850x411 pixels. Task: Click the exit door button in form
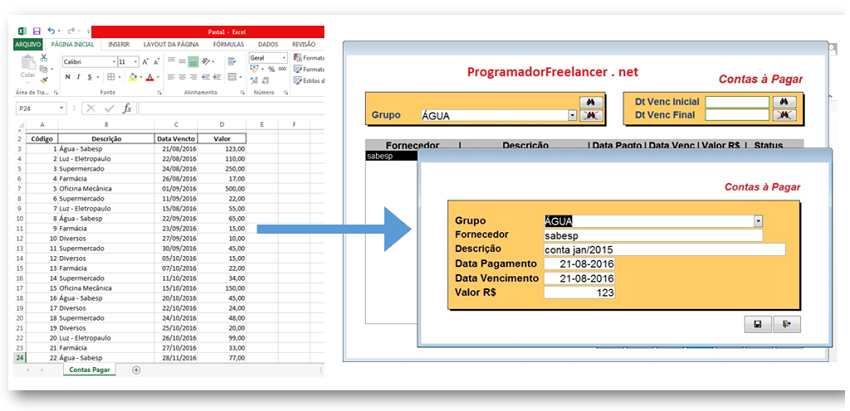787,324
